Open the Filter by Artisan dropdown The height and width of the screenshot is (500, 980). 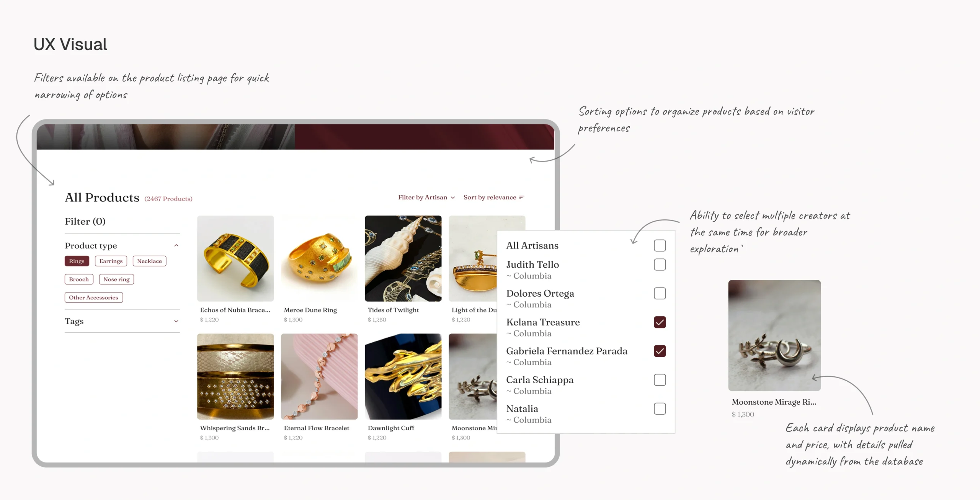pyautogui.click(x=426, y=198)
